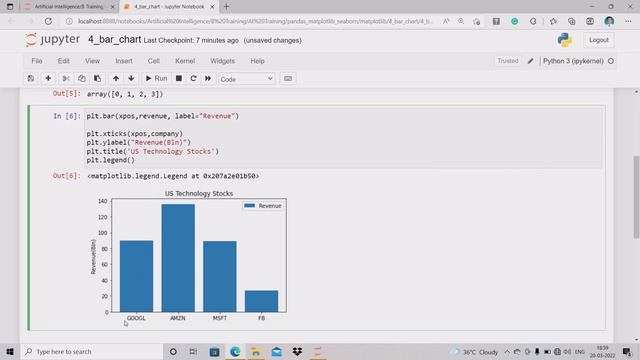Click the matplotlib legend output text
The width and height of the screenshot is (640, 360).
pos(173,176)
